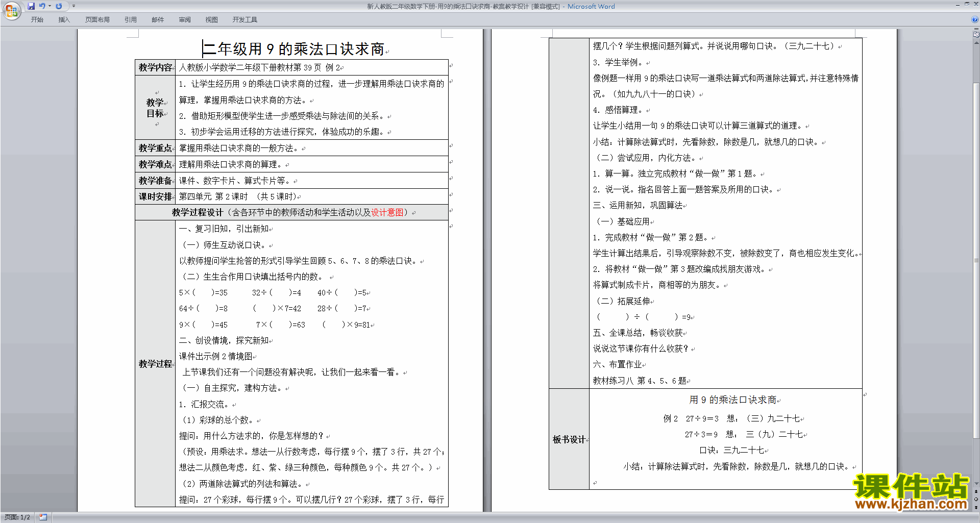Click the vertical scrollbar down arrow
Screen dimensions: 980x523
(976, 484)
